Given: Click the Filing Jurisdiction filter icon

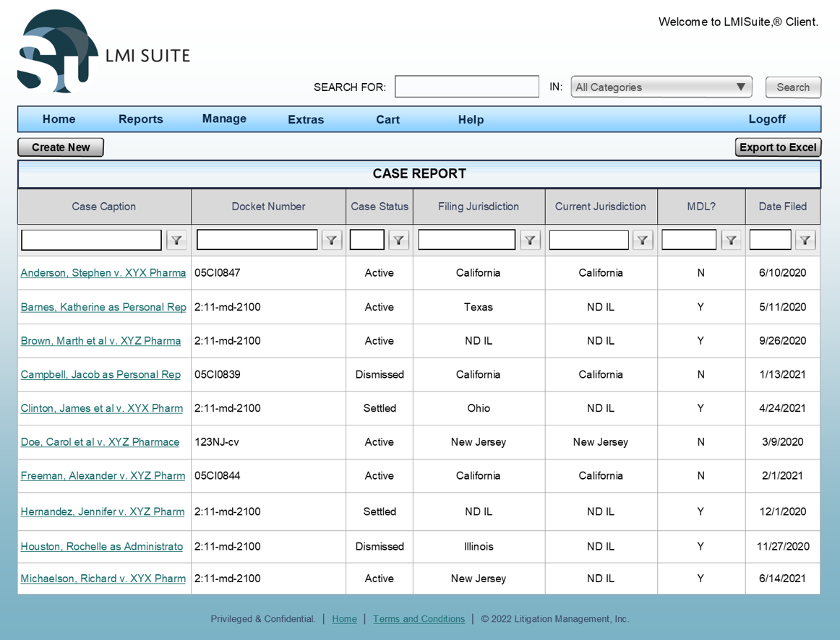Looking at the screenshot, I should 530,241.
